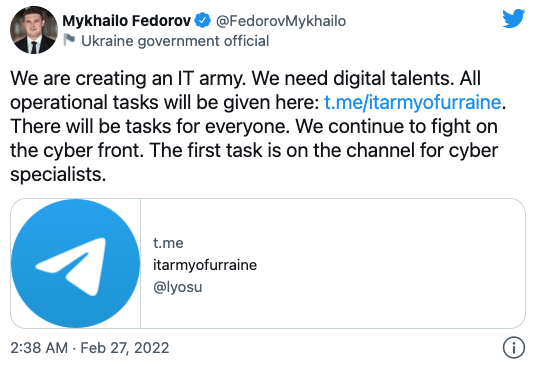Follow the t.me/itarmyofurraine link in tweet
The image size is (538, 367).
coord(413,102)
